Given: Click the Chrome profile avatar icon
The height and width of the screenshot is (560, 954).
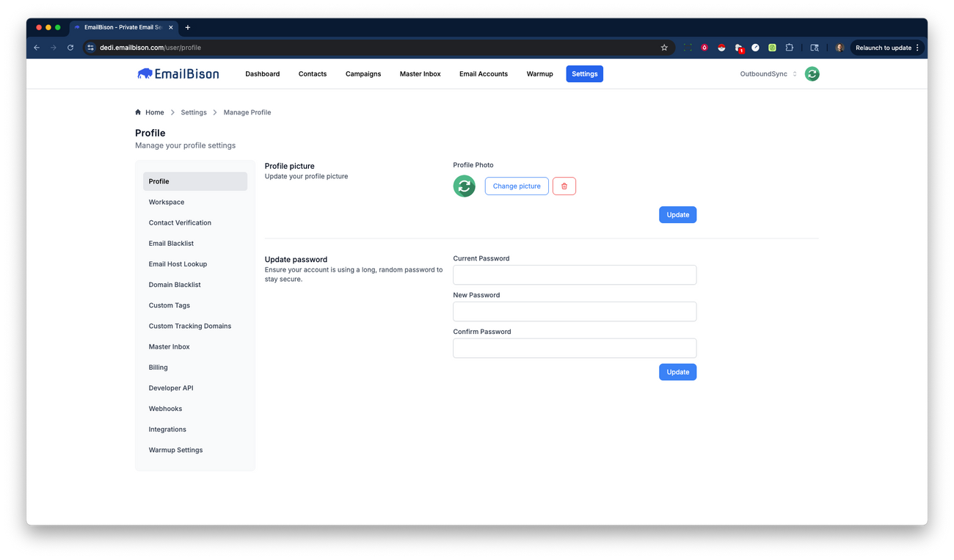Looking at the screenshot, I should [839, 47].
